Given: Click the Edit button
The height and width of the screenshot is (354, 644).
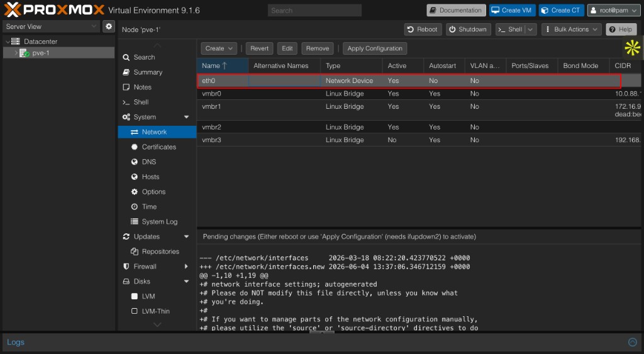Looking at the screenshot, I should pos(287,48).
